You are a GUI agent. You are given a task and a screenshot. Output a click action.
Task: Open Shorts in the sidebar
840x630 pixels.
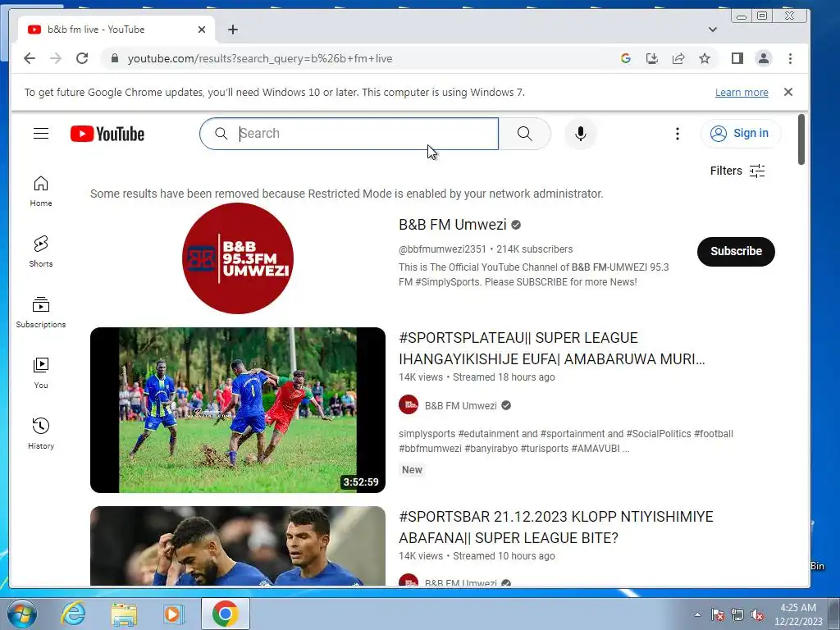coord(41,251)
